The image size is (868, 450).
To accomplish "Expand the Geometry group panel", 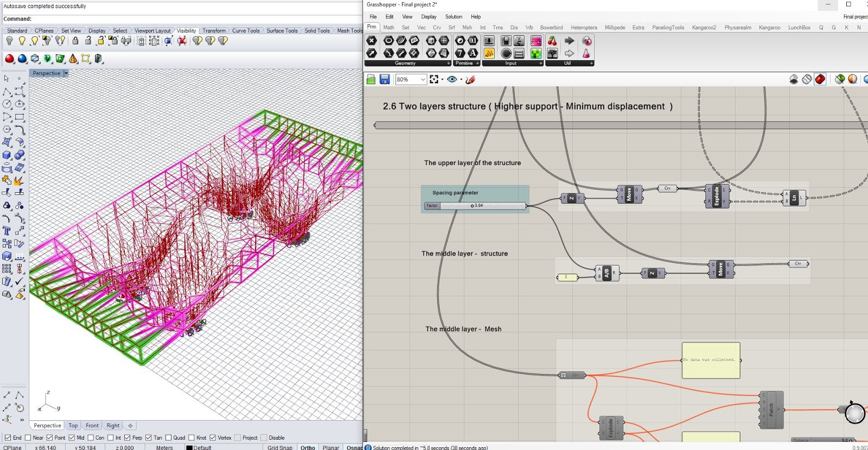I will click(x=449, y=63).
